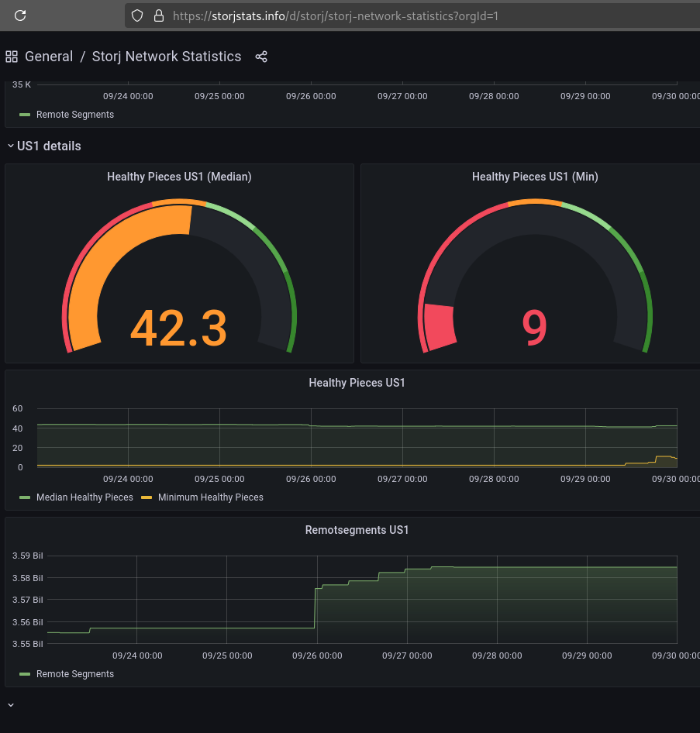Open Healthy Pieces US1 (Min) panel menu
This screenshot has height=733, width=700.
[x=535, y=177]
